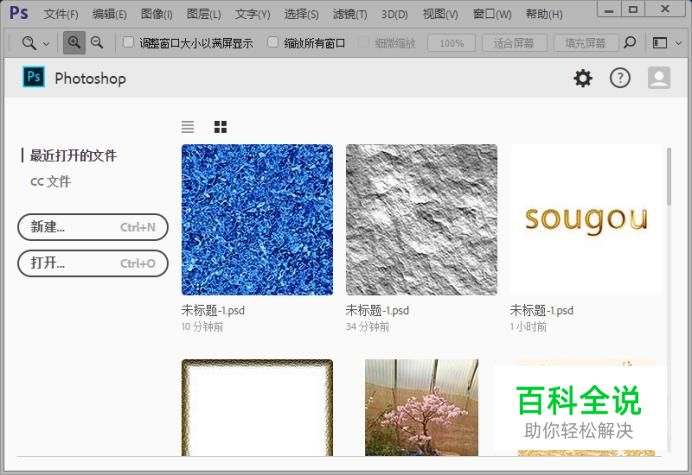
Task: Open the pink bonsai tree photo thumbnail
Action: [x=421, y=408]
